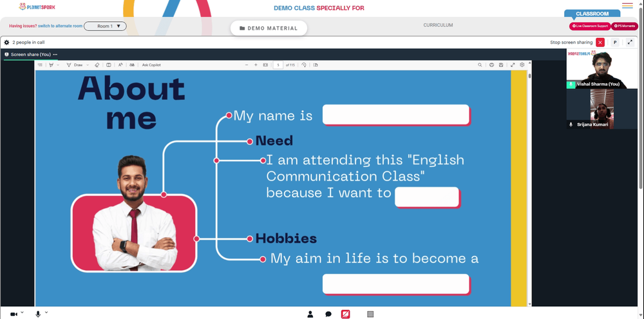Expand call area with fullscreen arrows icon
644x319 pixels.
[630, 43]
